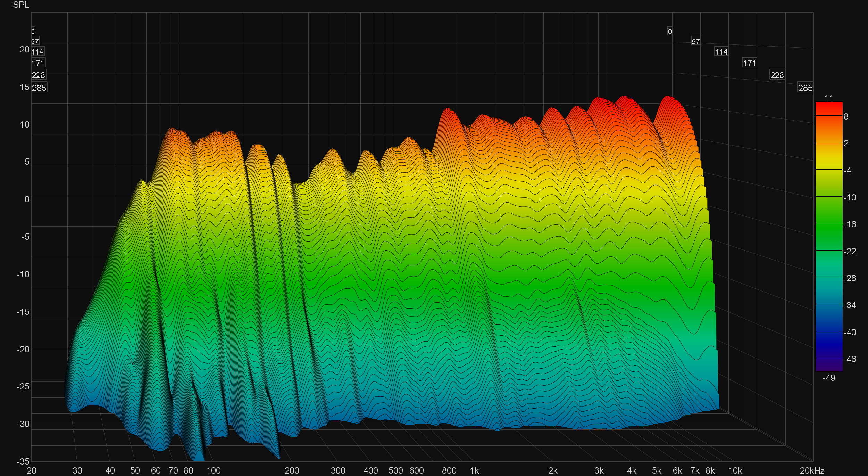Click the 200 Hz frequency axis label
Viewport: 868px width, 476px height.
(292, 470)
